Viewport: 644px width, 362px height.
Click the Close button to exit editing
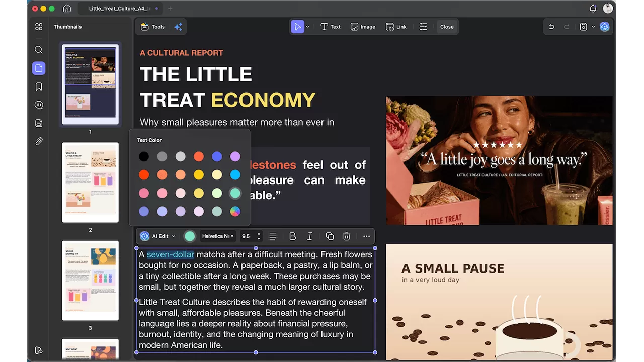pyautogui.click(x=447, y=27)
